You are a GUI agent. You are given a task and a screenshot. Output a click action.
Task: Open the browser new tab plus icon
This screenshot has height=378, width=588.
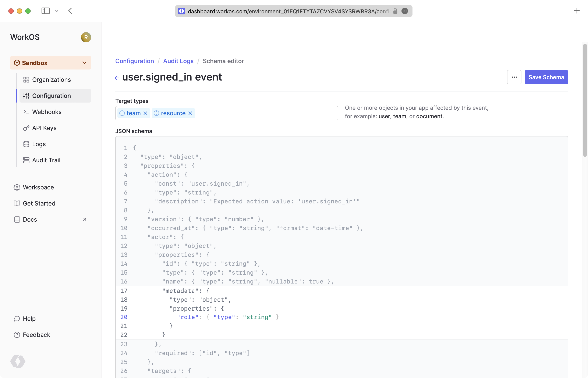coord(577,11)
